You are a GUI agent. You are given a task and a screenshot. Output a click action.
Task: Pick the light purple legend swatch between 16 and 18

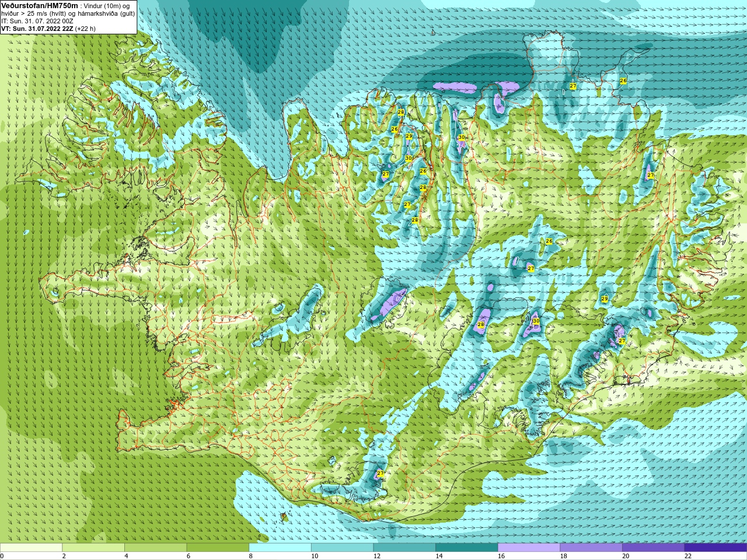click(x=529, y=547)
